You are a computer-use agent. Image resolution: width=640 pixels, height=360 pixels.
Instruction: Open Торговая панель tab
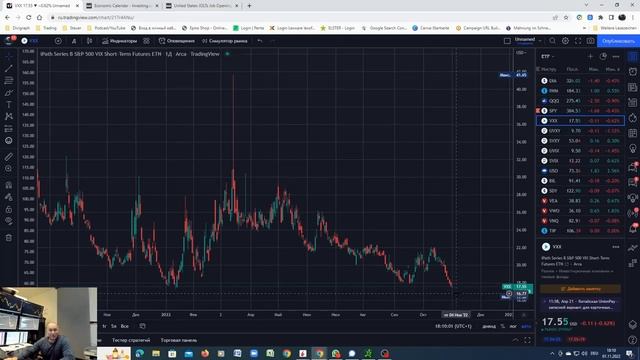coord(179,340)
